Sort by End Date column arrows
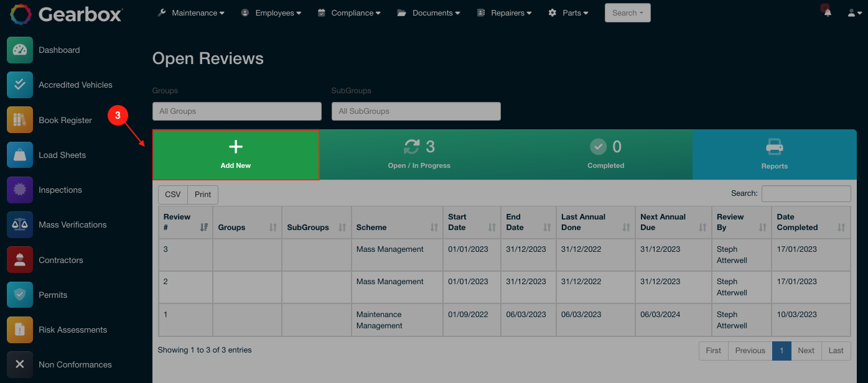The image size is (868, 383). (548, 228)
